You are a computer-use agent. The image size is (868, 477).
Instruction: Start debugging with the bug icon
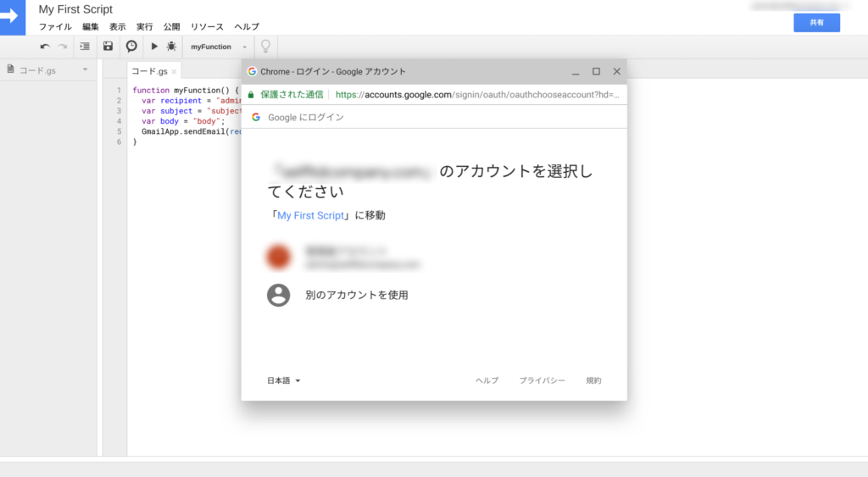[171, 47]
